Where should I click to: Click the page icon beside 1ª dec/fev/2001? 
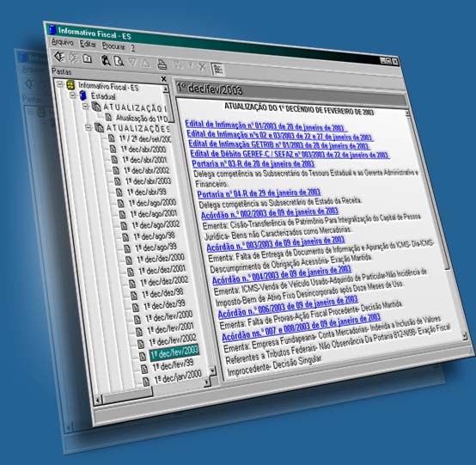pyautogui.click(x=139, y=332)
